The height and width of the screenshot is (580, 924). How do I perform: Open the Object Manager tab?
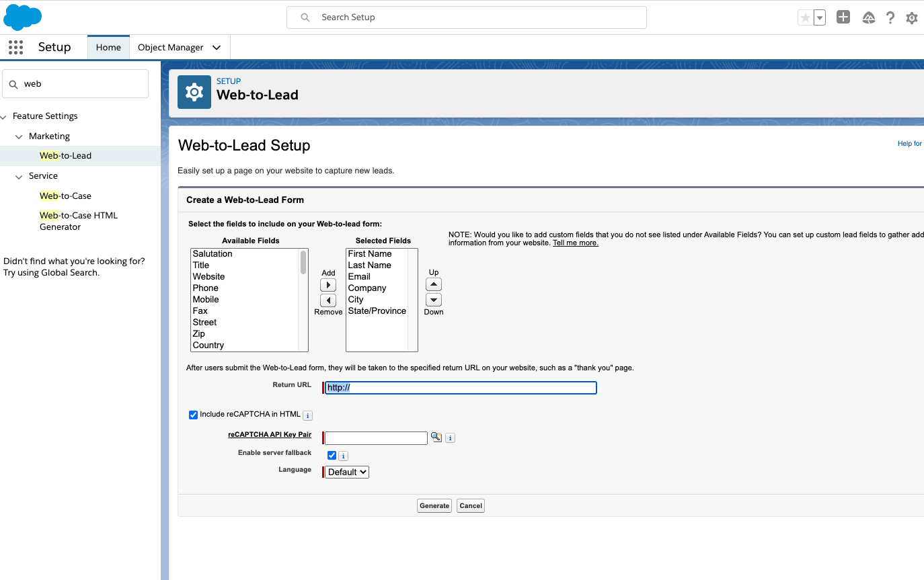pyautogui.click(x=171, y=47)
